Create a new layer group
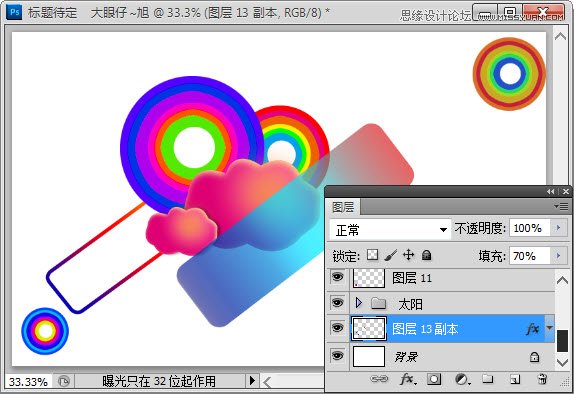 [x=487, y=379]
